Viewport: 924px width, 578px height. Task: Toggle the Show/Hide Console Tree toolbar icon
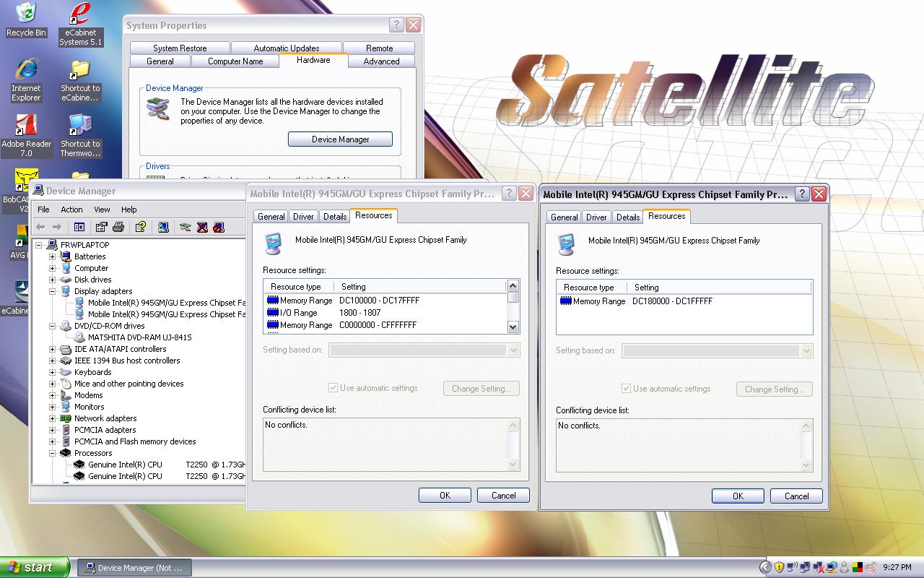click(x=79, y=227)
